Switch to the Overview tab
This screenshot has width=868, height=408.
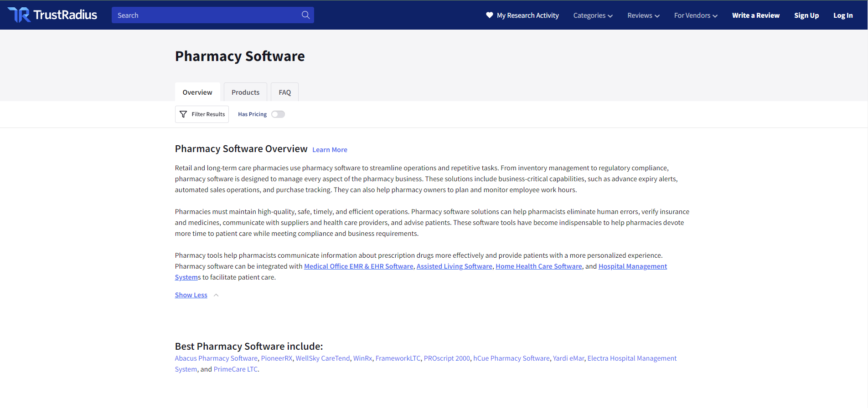(x=197, y=92)
